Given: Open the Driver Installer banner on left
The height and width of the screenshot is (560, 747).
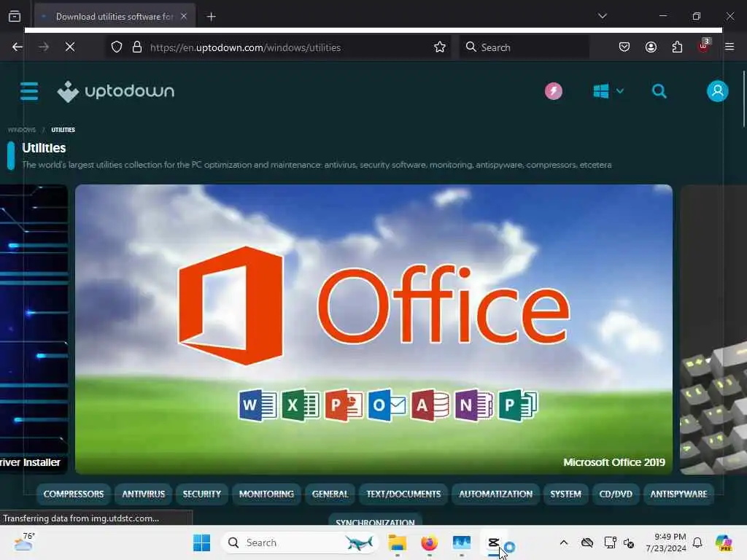Looking at the screenshot, I should click(34, 329).
